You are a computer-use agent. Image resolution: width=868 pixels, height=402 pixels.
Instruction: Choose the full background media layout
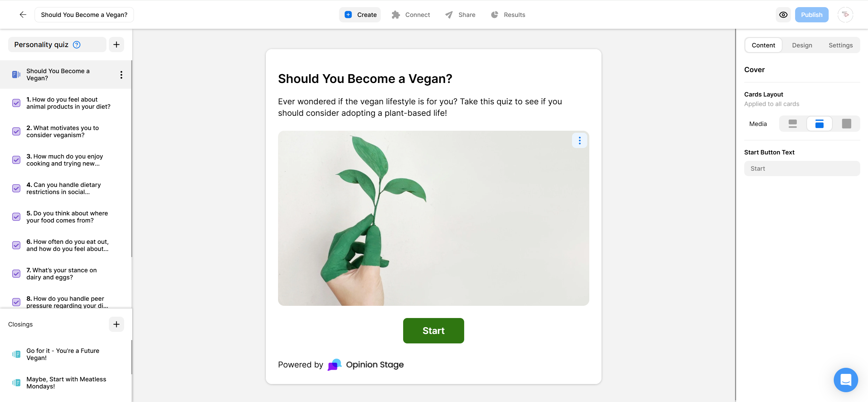coord(846,124)
